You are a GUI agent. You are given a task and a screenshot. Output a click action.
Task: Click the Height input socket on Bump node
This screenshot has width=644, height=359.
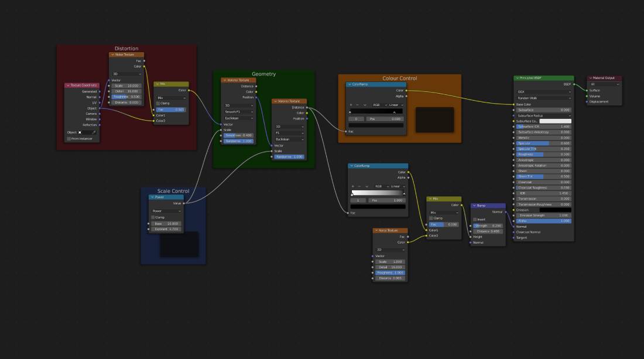(x=470, y=237)
